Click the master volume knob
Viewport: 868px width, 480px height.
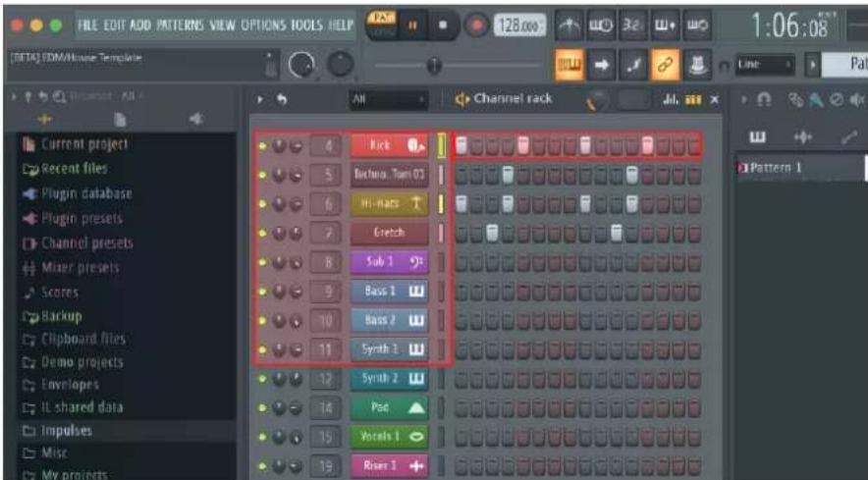300,66
